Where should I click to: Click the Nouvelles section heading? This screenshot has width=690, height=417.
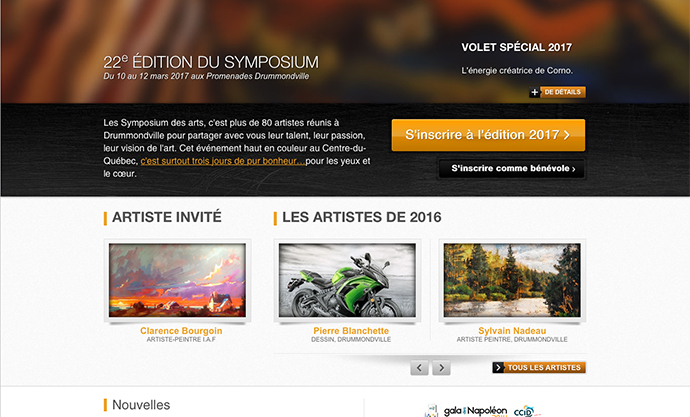(141, 405)
